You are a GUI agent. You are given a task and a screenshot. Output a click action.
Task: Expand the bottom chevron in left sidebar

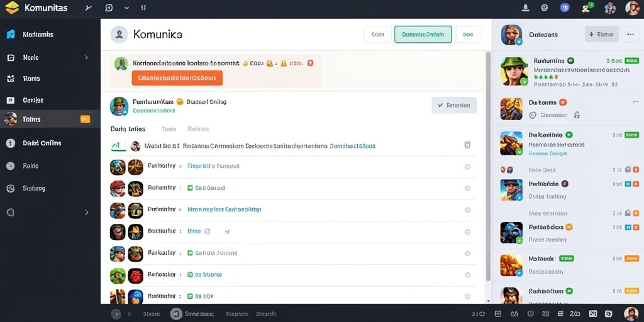pos(87,213)
